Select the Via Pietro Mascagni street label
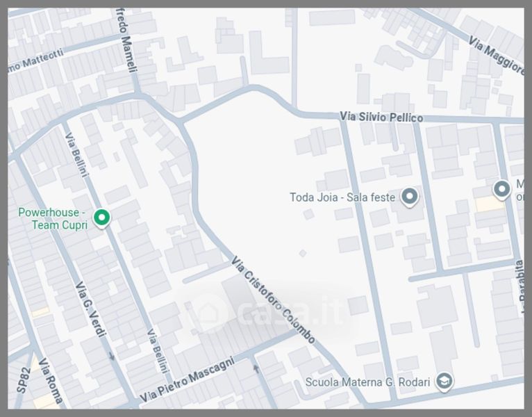The image size is (532, 417). (x=187, y=380)
